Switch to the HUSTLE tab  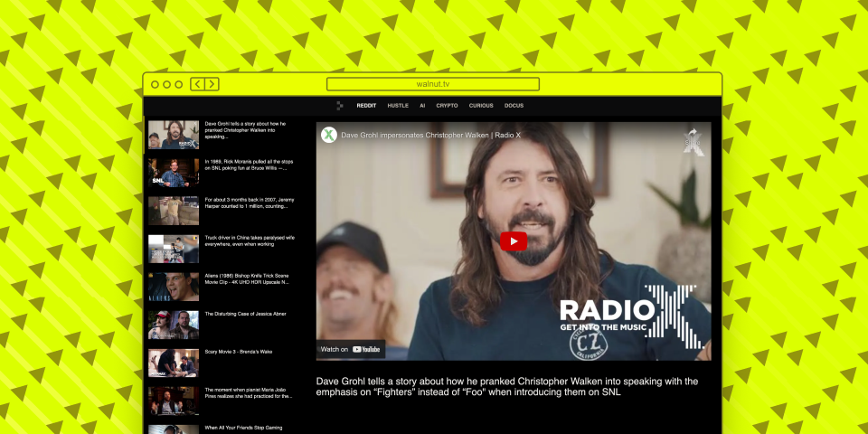[x=398, y=106]
